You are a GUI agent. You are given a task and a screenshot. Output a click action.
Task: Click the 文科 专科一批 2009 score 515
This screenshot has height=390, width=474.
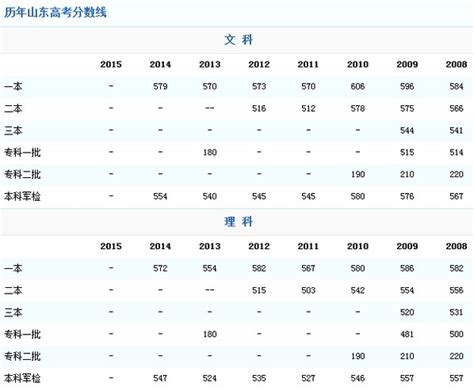(407, 152)
